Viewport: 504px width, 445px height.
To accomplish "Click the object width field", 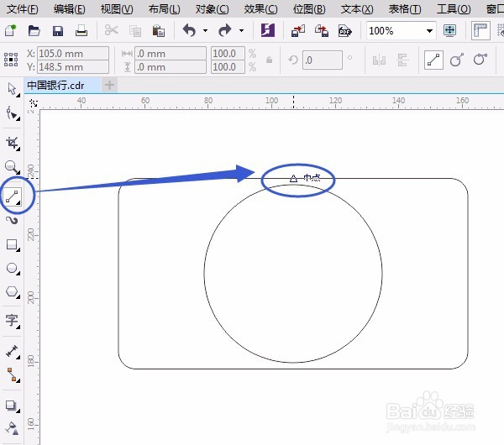I will click(x=170, y=54).
